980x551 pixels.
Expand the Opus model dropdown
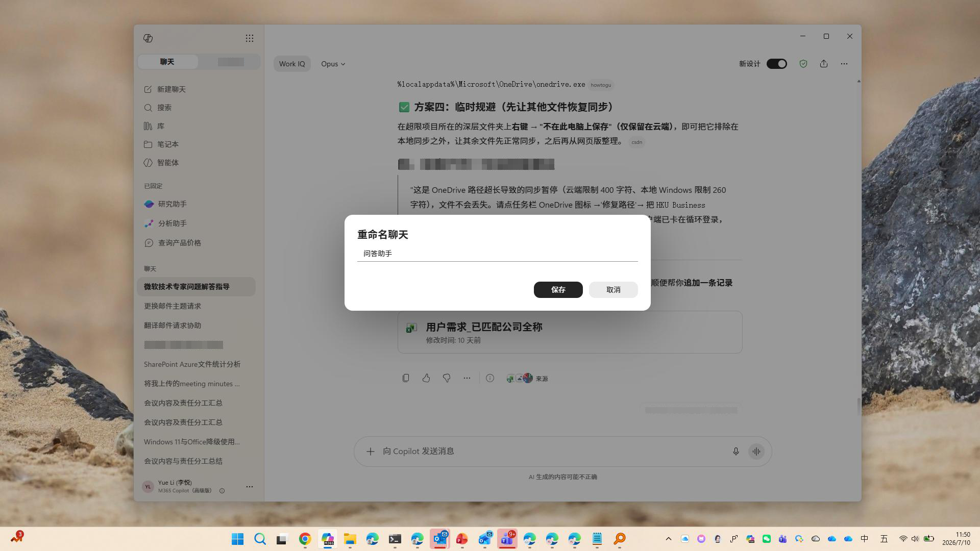[333, 64]
